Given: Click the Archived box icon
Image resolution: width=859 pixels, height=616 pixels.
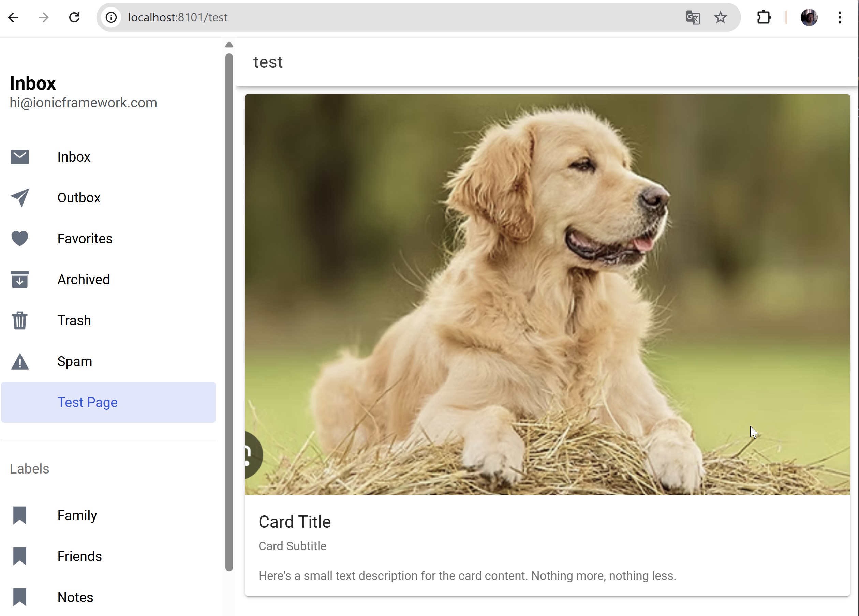Looking at the screenshot, I should point(20,280).
